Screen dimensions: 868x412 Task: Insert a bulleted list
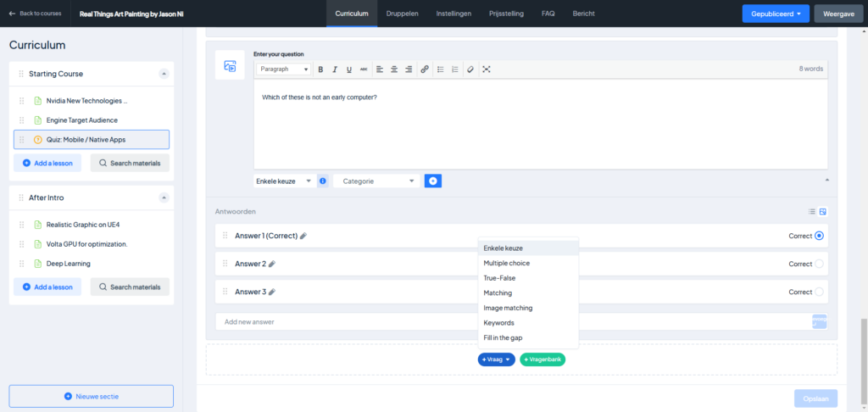point(441,70)
